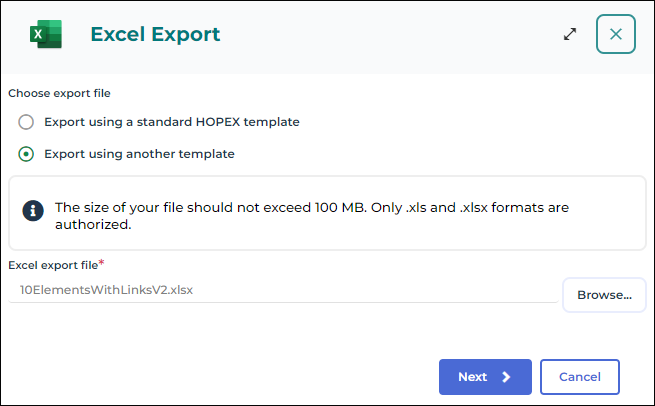655x406 pixels.
Task: Focus the Excel export file input field
Action: (282, 290)
